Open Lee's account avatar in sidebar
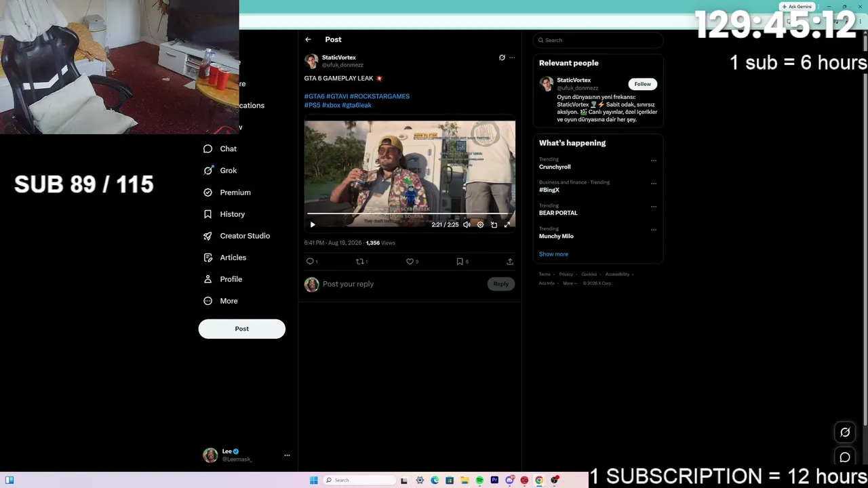Screen dimensions: 868x488 (210, 455)
